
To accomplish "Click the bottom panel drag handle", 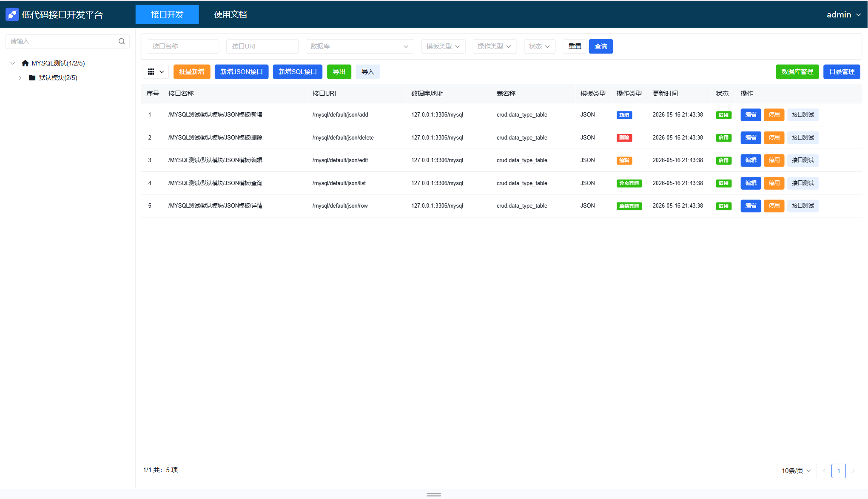I will pyautogui.click(x=434, y=495).
